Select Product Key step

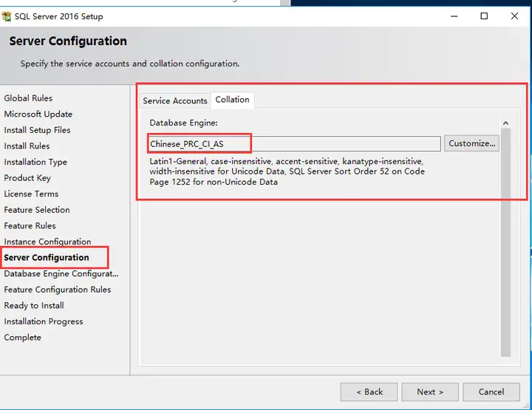coord(27,178)
